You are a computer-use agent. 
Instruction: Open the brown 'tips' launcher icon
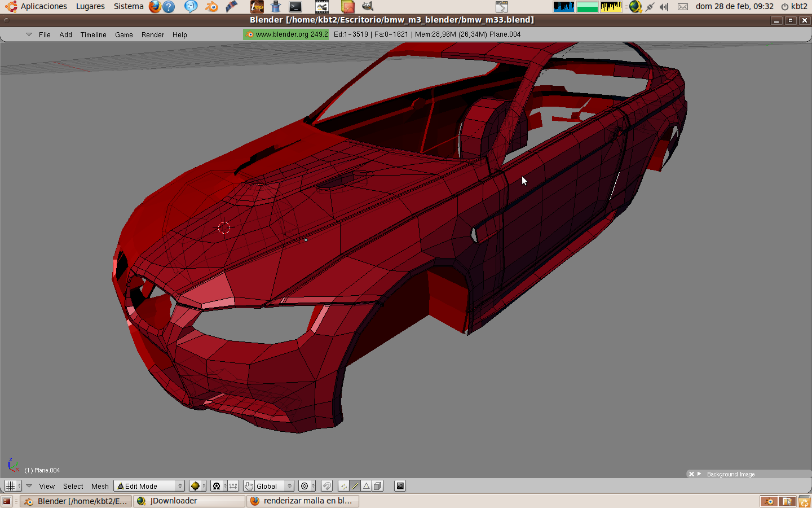(257, 7)
